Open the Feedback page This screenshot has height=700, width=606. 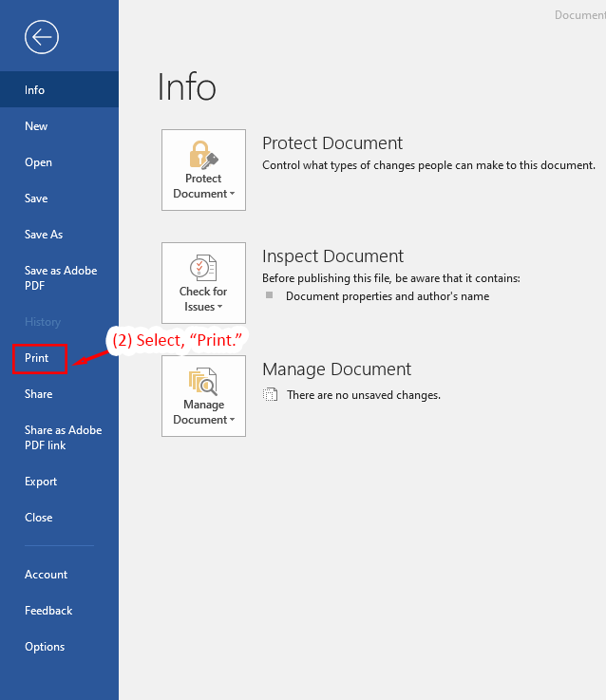(x=60, y=611)
